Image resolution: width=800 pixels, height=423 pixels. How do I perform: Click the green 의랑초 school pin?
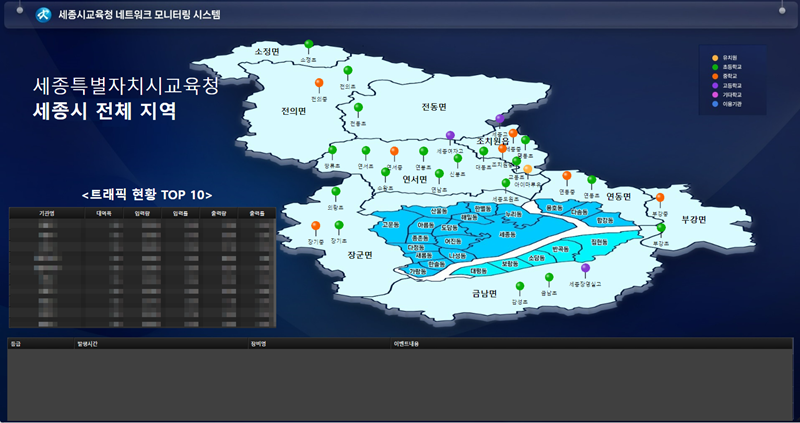pos(335,192)
